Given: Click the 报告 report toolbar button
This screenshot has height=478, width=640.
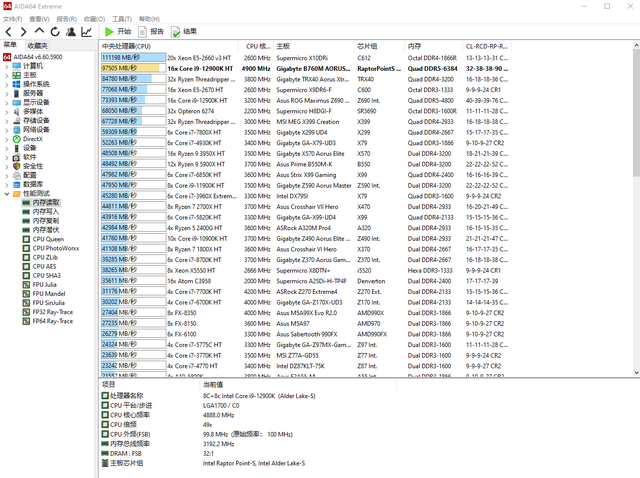Looking at the screenshot, I should pyautogui.click(x=151, y=31).
